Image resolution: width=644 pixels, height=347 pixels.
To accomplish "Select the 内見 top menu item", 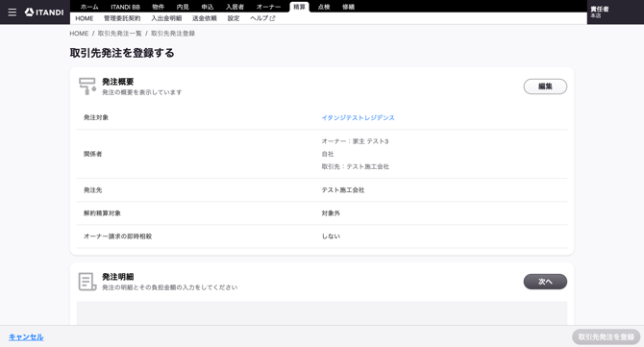I will (183, 7).
